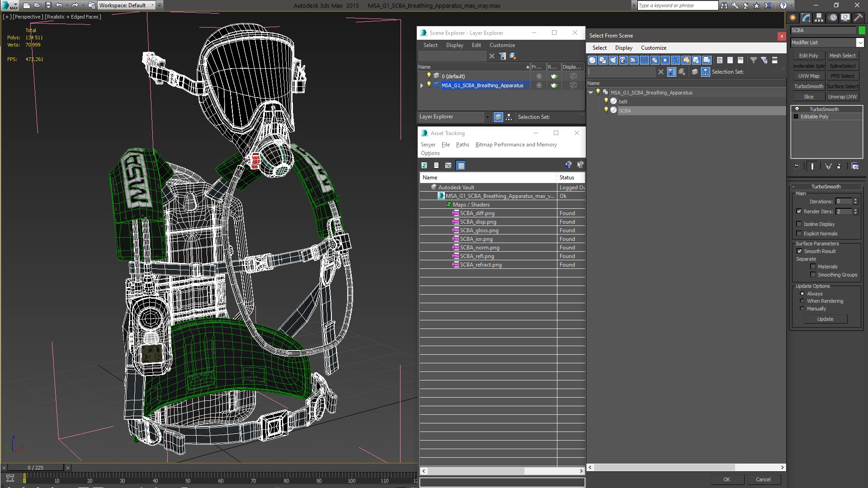Screen dimensions: 868x488
Task: Click the green object color swatch
Action: tap(862, 30)
